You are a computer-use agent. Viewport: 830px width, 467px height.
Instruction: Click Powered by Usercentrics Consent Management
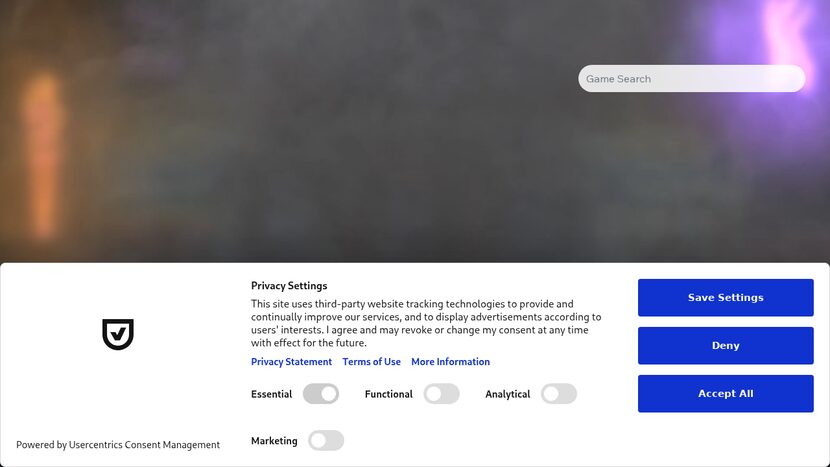[118, 445]
